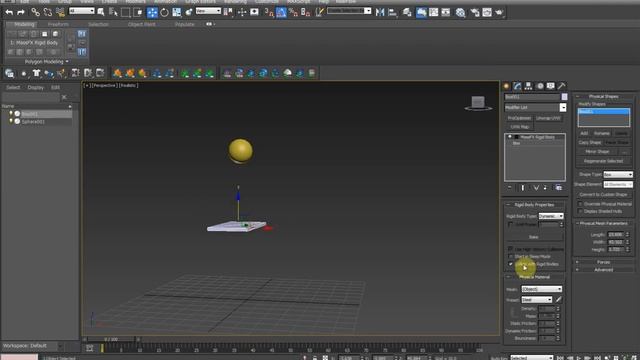Toggle MassFX Rigid Body modifier bulb
640x360 pixels.
click(510, 137)
